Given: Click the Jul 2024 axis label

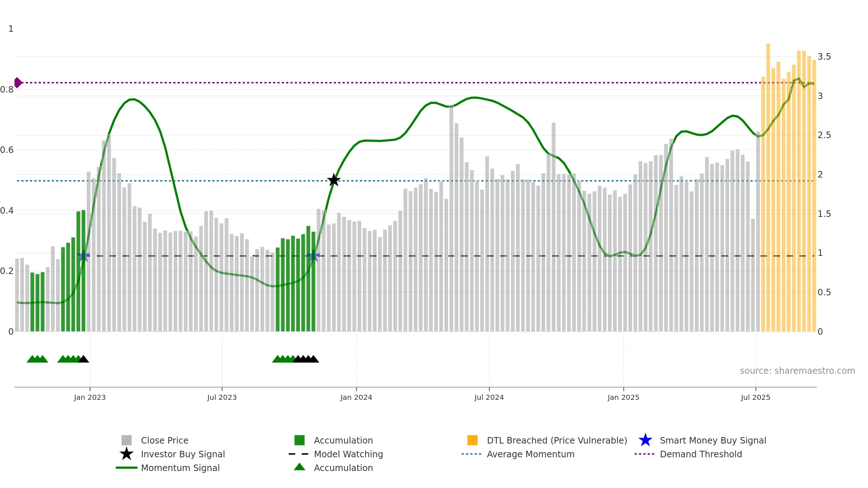Looking at the screenshot, I should coord(489,397).
